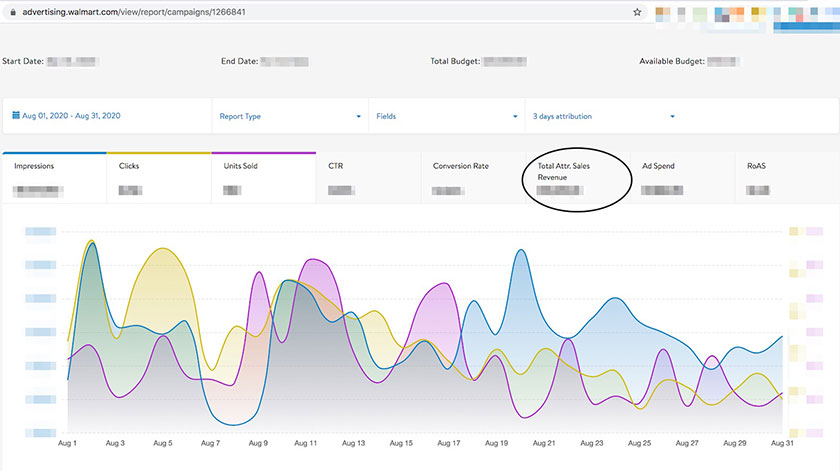Toggle the Units Sold metric series
840x471 pixels.
point(264,178)
